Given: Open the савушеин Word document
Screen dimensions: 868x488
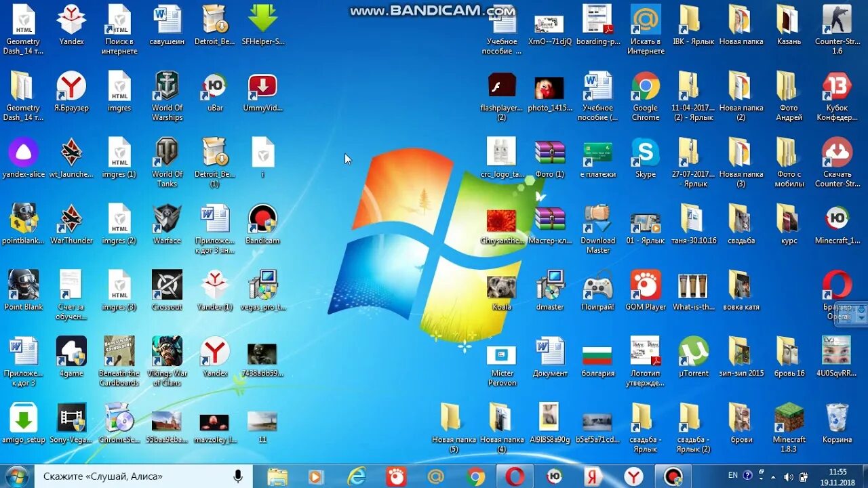Looking at the screenshot, I should pyautogui.click(x=167, y=25).
